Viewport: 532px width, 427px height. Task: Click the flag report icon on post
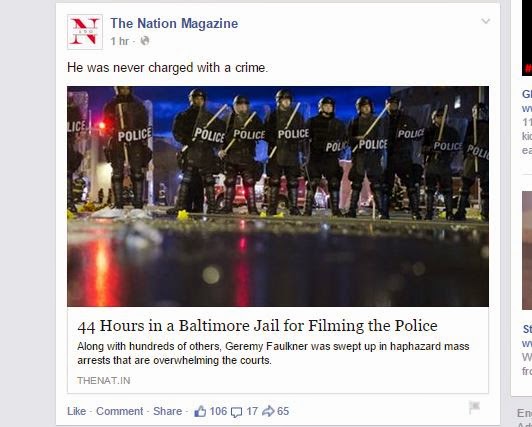pos(474,407)
